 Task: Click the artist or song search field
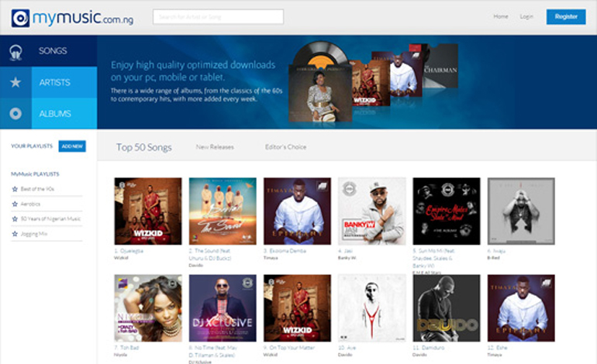point(218,17)
